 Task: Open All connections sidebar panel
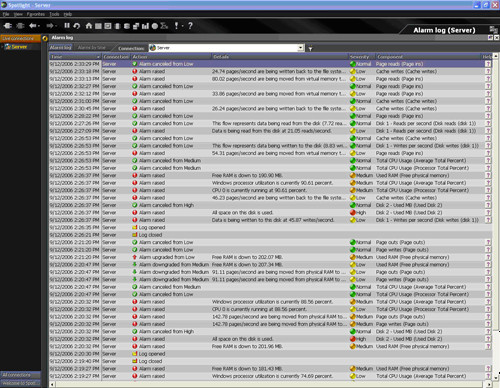click(x=20, y=375)
